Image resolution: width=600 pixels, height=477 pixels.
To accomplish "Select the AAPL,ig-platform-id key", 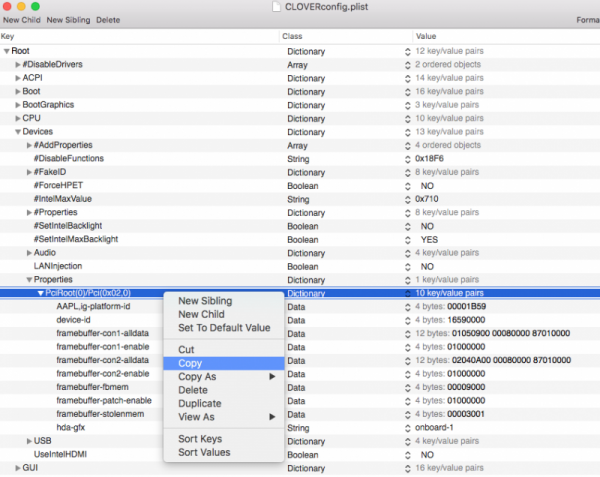I will [93, 306].
